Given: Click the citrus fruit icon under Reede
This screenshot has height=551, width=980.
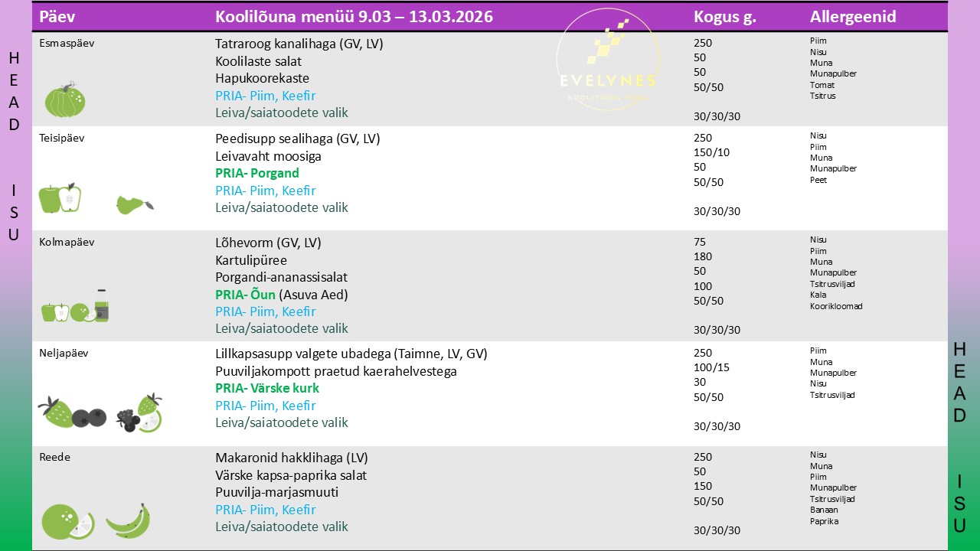Looking at the screenshot, I should pos(67,522).
